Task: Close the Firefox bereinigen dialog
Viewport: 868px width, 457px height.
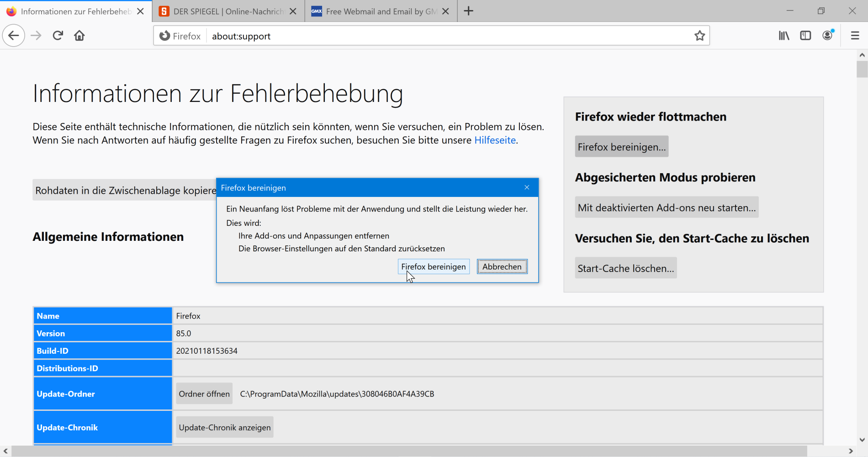Action: pos(527,187)
